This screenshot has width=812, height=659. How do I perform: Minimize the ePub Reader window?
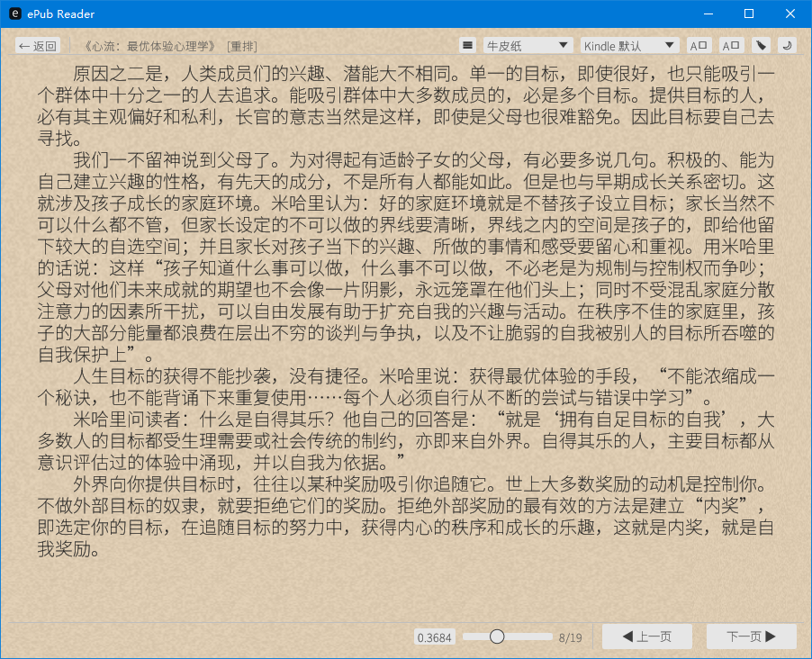(708, 14)
